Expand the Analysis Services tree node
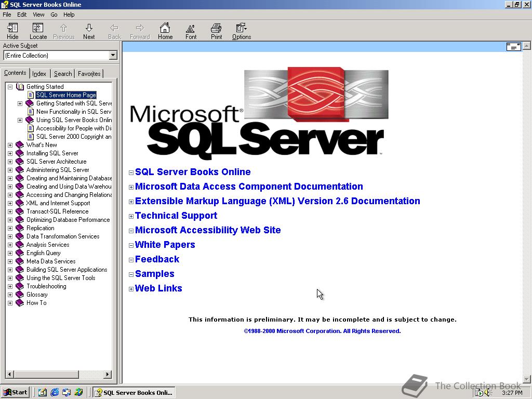This screenshot has width=532, height=399. pyautogui.click(x=10, y=245)
